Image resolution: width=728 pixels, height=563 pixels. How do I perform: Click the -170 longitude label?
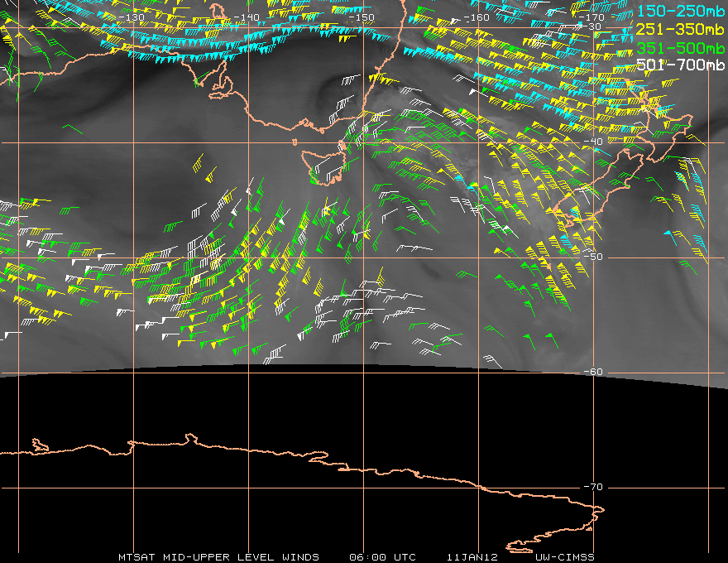[591, 17]
